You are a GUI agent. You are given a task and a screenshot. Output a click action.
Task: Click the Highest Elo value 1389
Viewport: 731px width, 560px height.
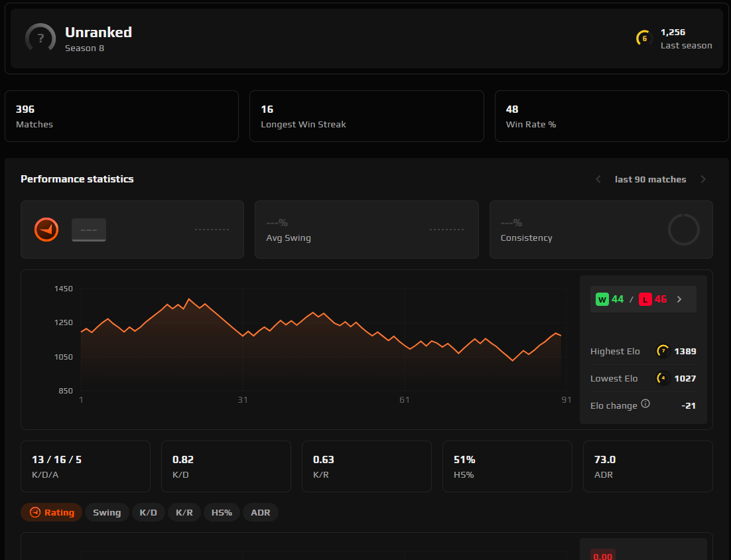685,351
